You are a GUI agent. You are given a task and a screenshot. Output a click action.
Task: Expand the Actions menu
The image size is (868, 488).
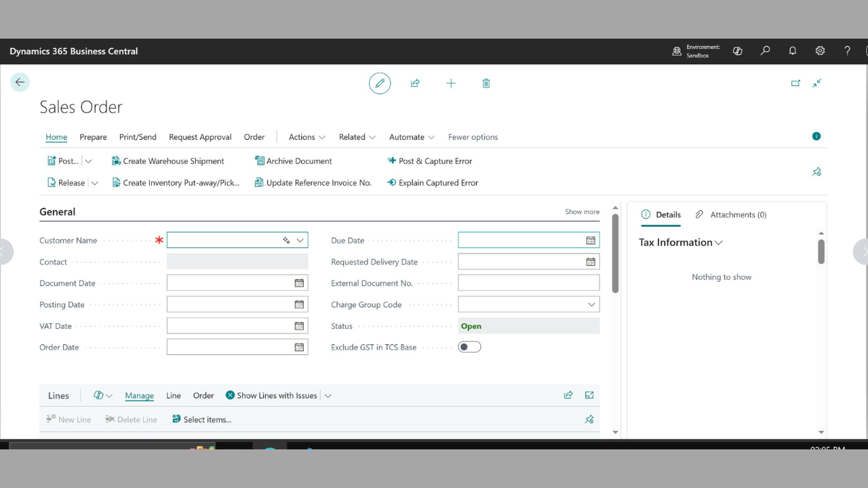[x=307, y=137]
